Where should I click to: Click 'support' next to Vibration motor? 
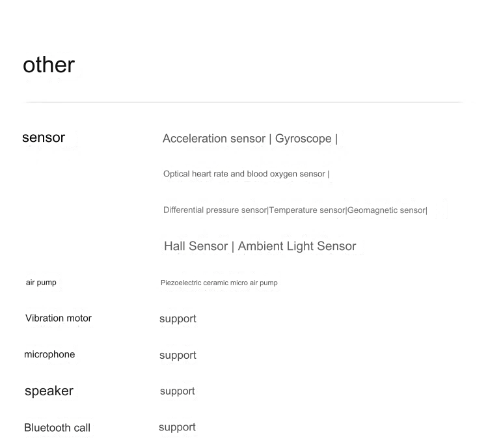[x=178, y=319]
